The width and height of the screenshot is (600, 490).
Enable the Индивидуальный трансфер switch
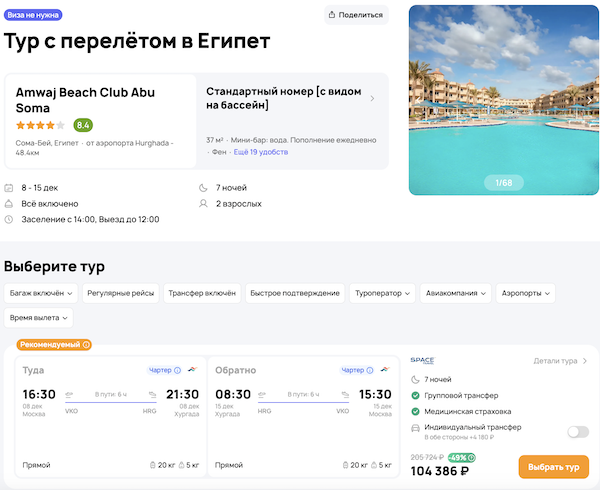pos(577,432)
